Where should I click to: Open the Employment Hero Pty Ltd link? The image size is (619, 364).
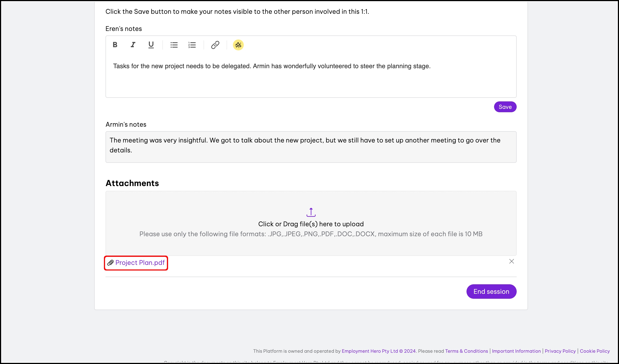click(369, 351)
